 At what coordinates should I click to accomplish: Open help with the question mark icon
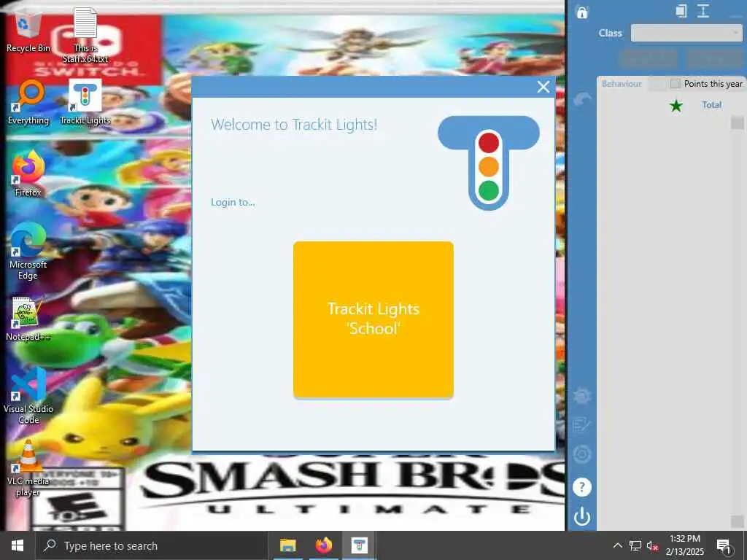(x=581, y=487)
